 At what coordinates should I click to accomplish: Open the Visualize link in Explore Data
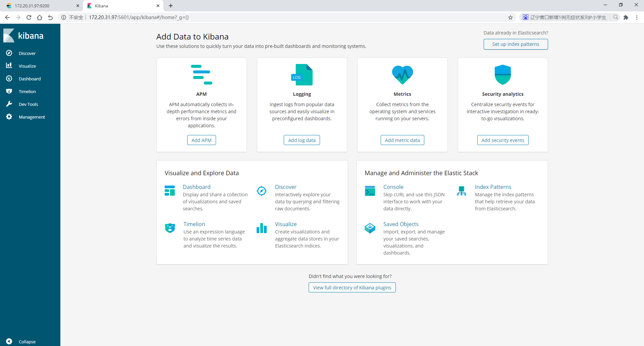(x=286, y=224)
